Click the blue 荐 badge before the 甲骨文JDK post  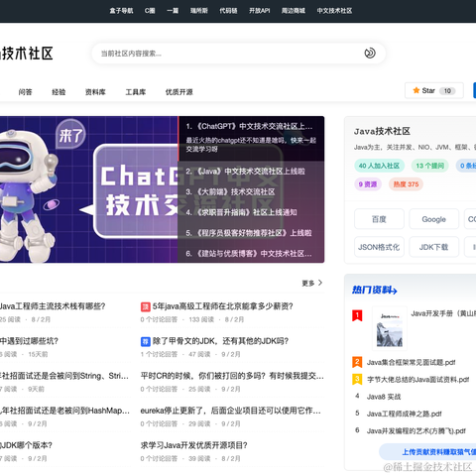pyautogui.click(x=146, y=341)
